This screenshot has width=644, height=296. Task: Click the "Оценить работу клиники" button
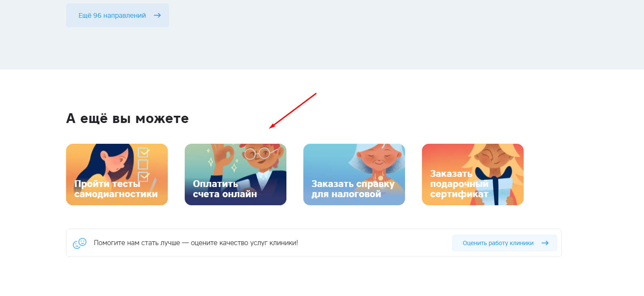pos(505,243)
